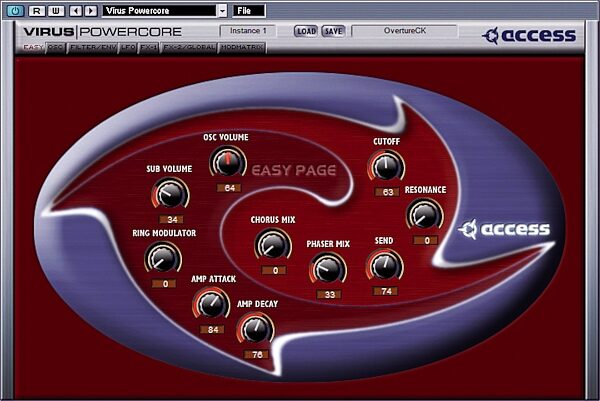Click the SUB VOLUME knob
Screen dimensions: 600x401
[x=170, y=194]
